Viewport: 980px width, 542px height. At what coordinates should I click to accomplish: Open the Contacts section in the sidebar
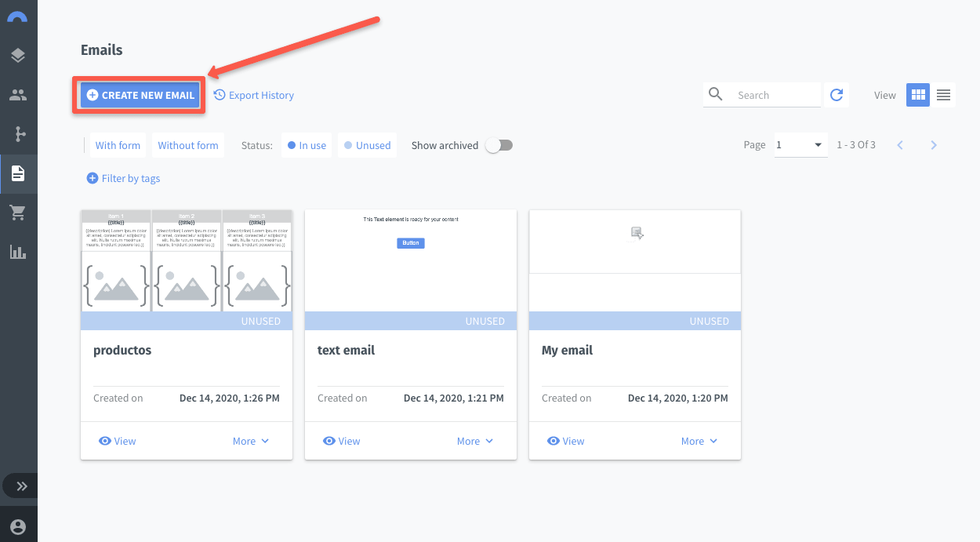pos(19,95)
